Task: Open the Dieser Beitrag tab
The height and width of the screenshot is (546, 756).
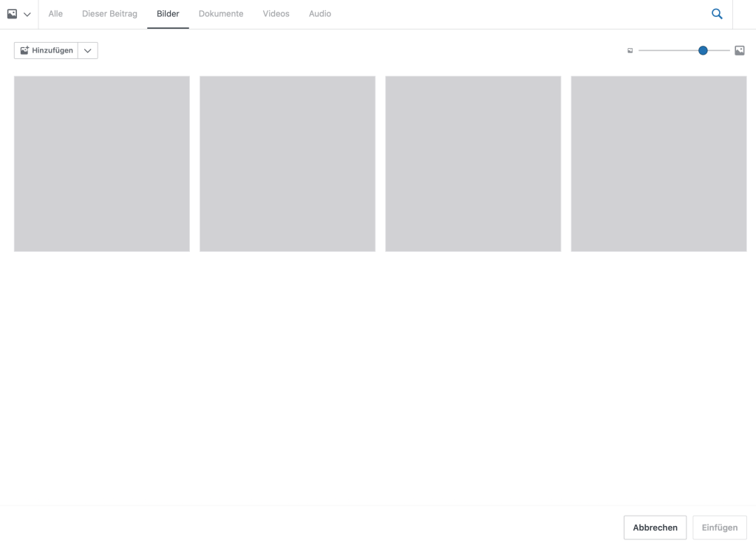Action: pyautogui.click(x=109, y=14)
